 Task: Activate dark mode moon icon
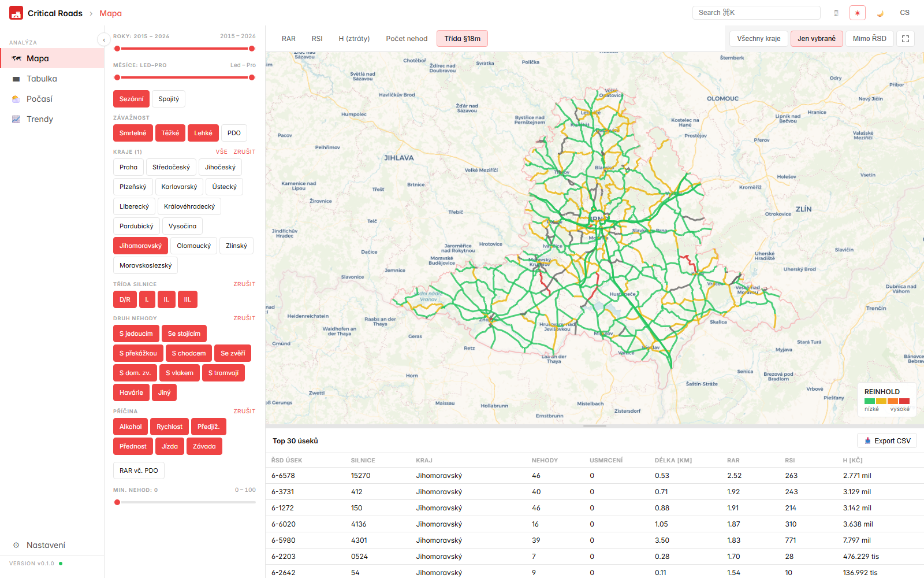click(x=880, y=13)
